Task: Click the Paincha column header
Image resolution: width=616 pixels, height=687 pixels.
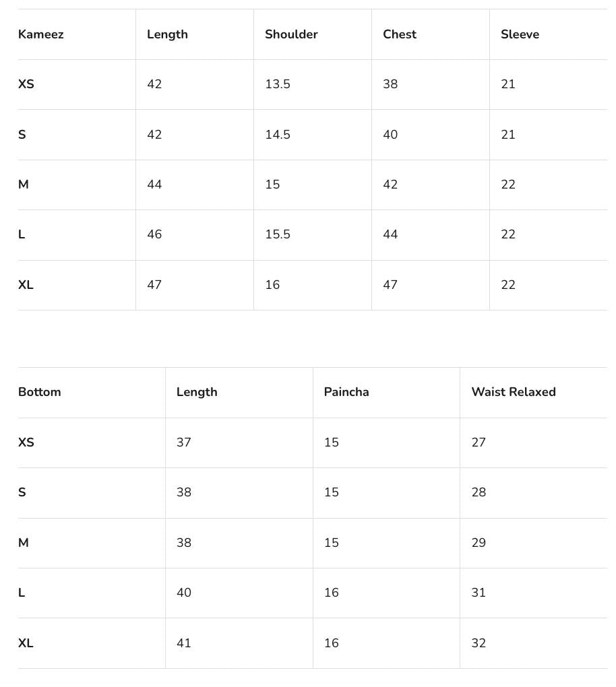Action: point(346,392)
